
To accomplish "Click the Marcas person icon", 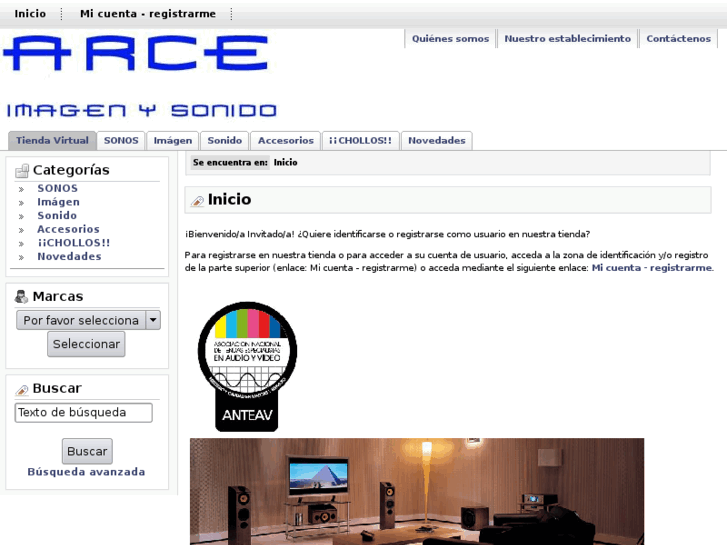I will click(21, 296).
